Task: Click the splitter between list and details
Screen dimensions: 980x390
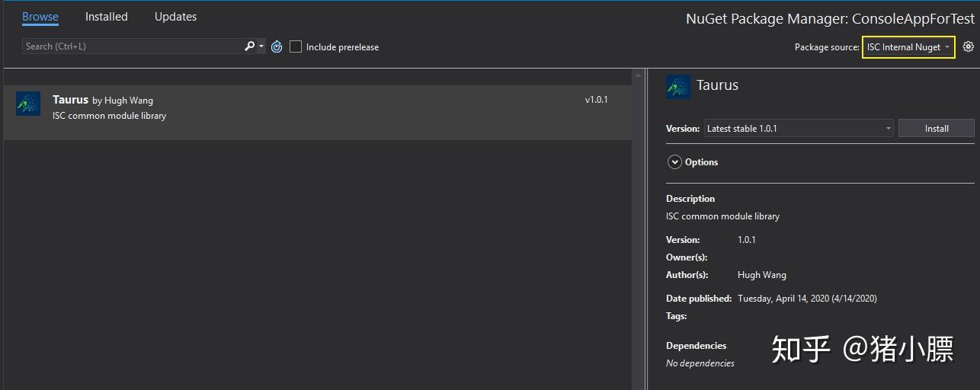Action: tap(646, 229)
